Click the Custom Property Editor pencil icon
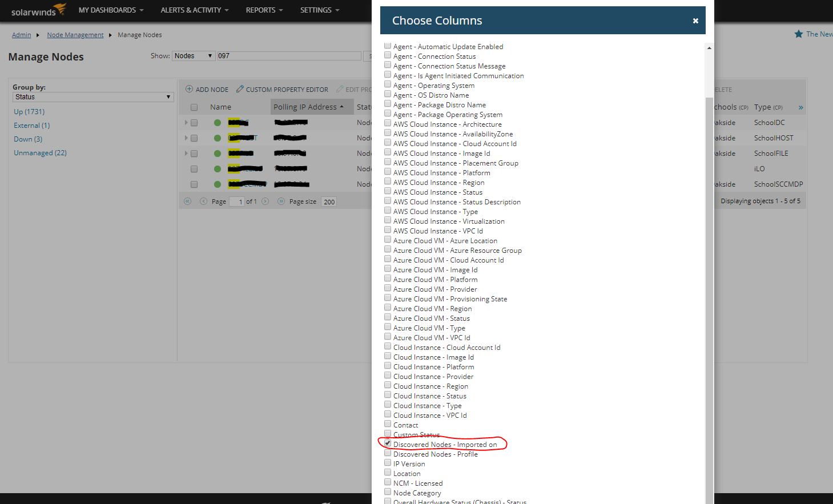 click(240, 89)
